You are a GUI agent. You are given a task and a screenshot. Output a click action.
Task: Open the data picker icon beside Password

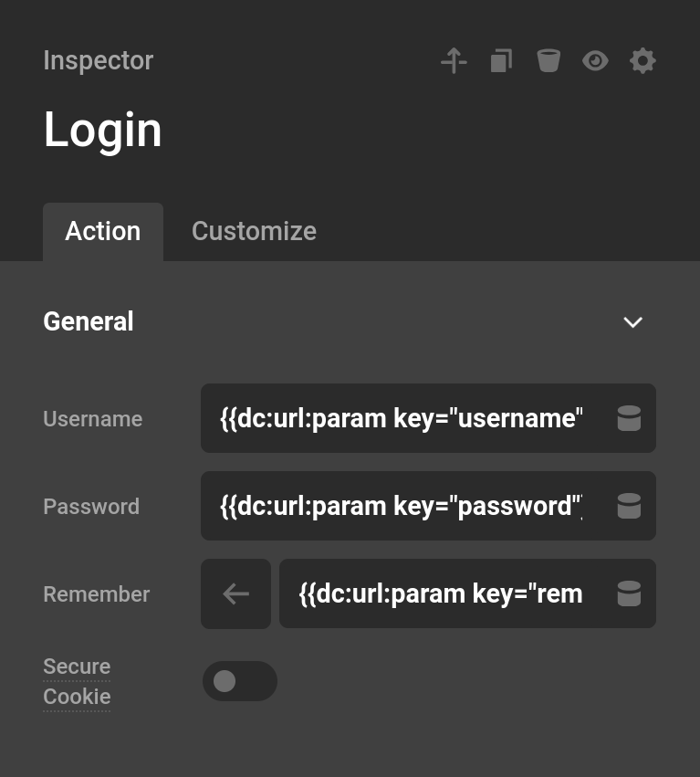click(x=629, y=506)
